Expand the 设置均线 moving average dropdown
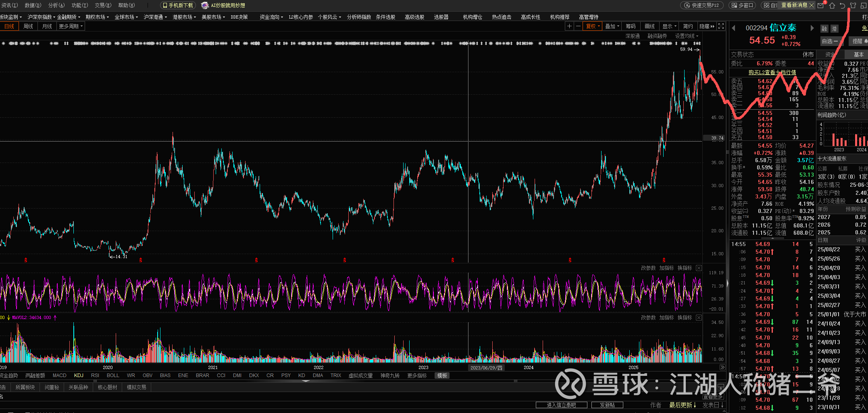The image size is (868, 413). coord(687,36)
